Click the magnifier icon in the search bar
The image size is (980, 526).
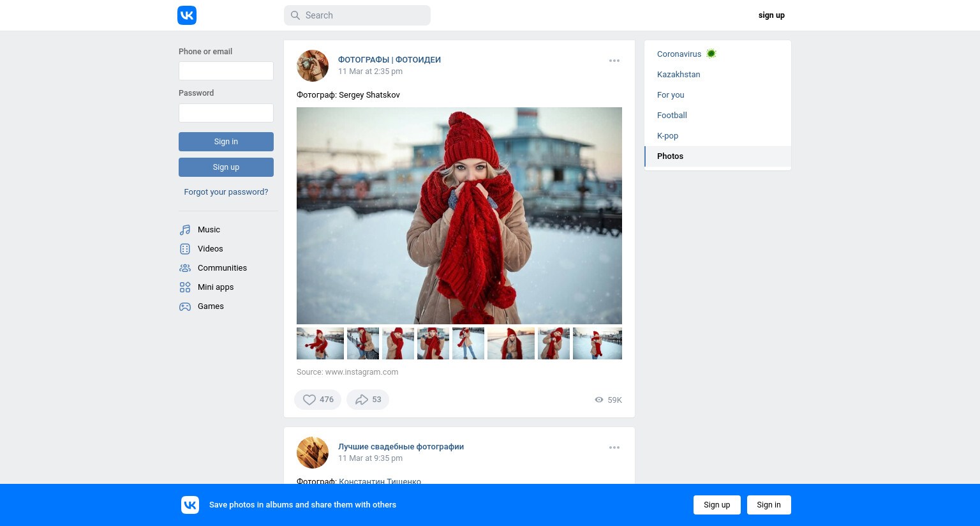coord(295,15)
